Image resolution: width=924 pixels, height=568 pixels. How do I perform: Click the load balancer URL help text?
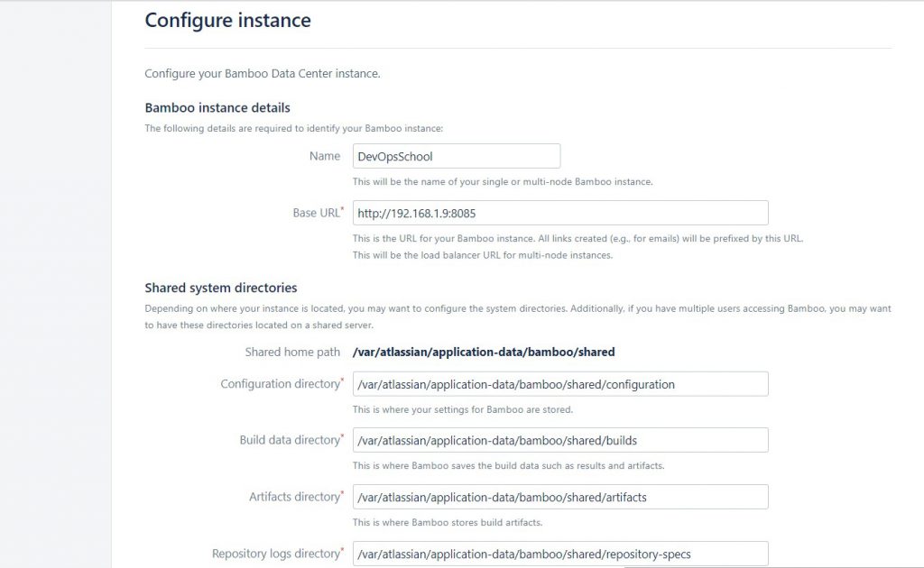(482, 255)
